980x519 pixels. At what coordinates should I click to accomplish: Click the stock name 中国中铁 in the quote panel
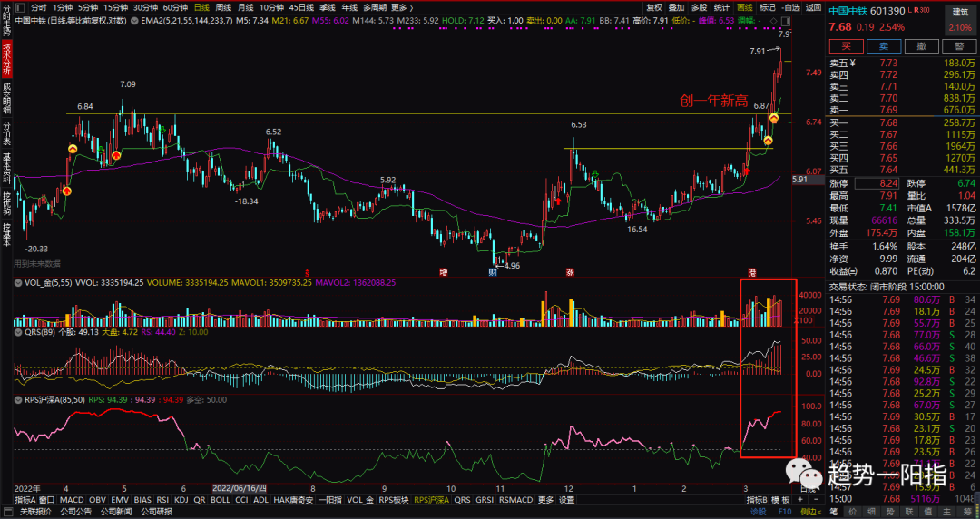click(848, 11)
